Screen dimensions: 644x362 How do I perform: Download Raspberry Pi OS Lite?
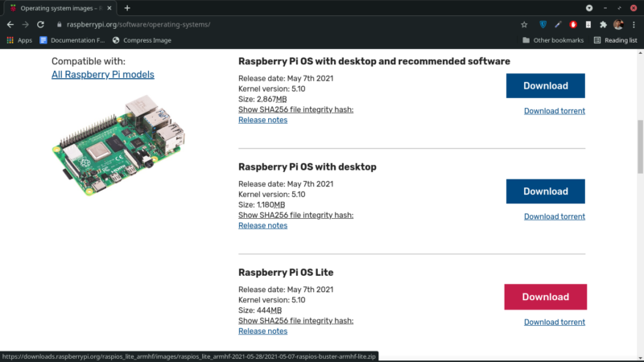(546, 297)
